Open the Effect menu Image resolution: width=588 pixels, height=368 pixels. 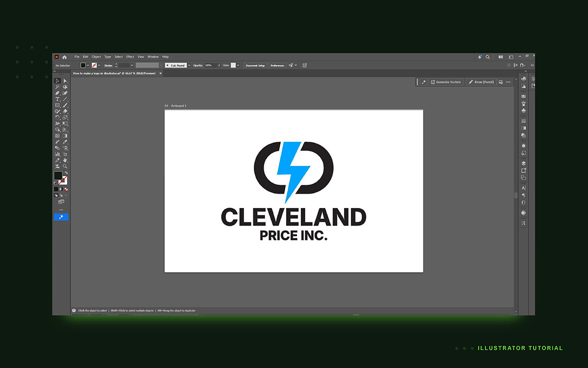point(130,57)
